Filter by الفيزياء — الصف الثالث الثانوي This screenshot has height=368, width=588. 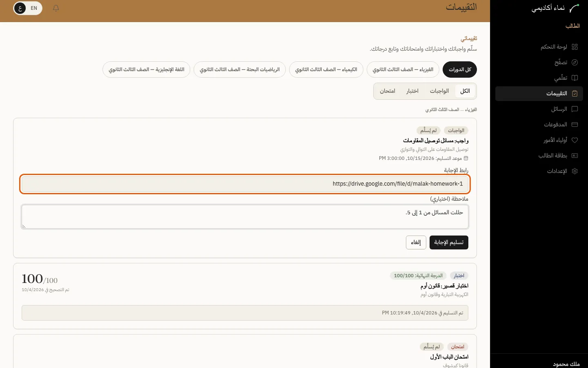[403, 70]
